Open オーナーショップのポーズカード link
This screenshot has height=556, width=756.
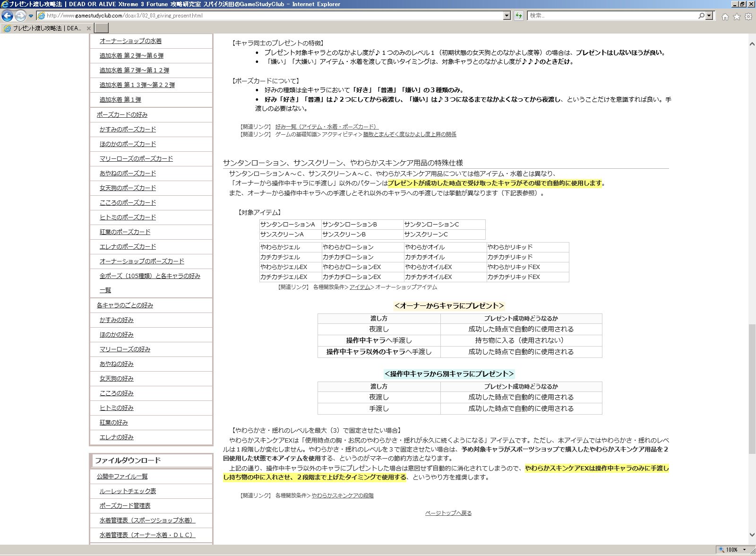pos(142,261)
